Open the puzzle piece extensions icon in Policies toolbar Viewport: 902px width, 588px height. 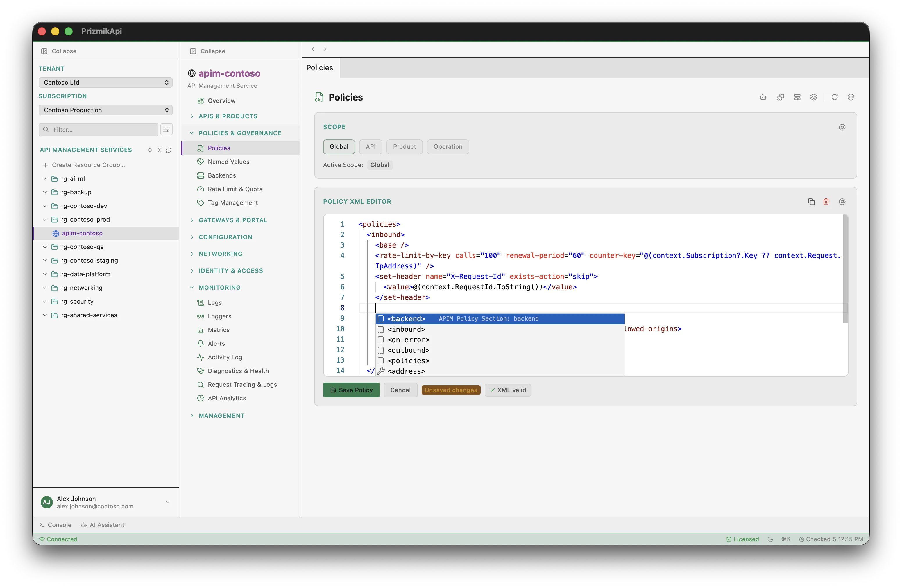coord(780,97)
